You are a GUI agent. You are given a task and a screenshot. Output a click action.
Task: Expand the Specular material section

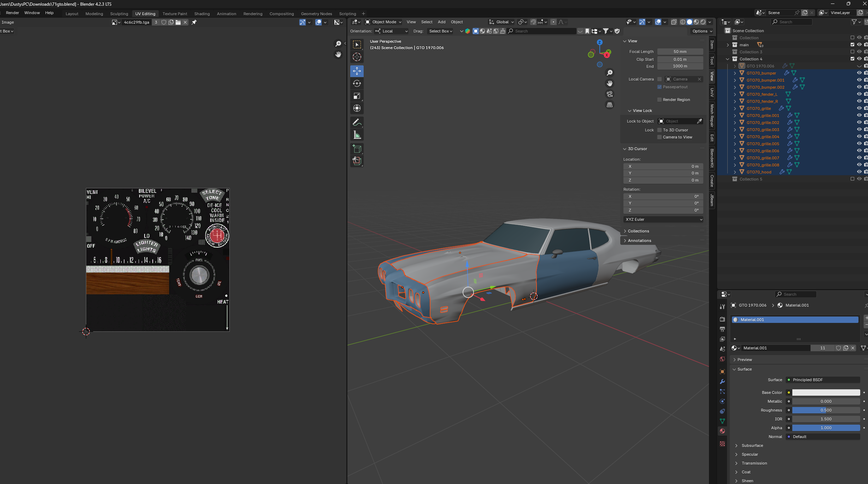point(750,454)
